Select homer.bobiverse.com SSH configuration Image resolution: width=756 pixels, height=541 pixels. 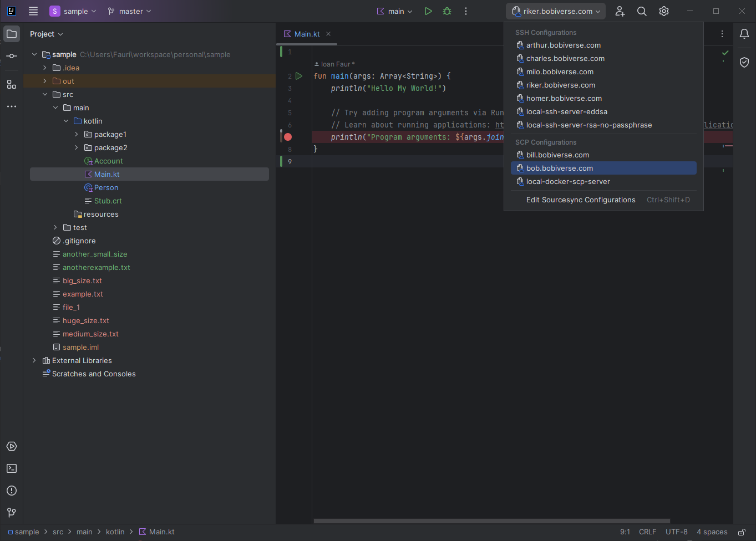click(x=603, y=98)
